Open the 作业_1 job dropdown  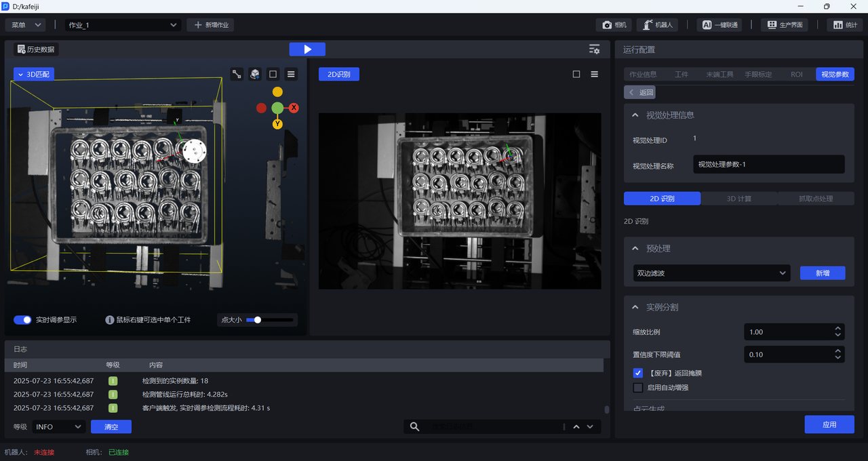point(123,25)
